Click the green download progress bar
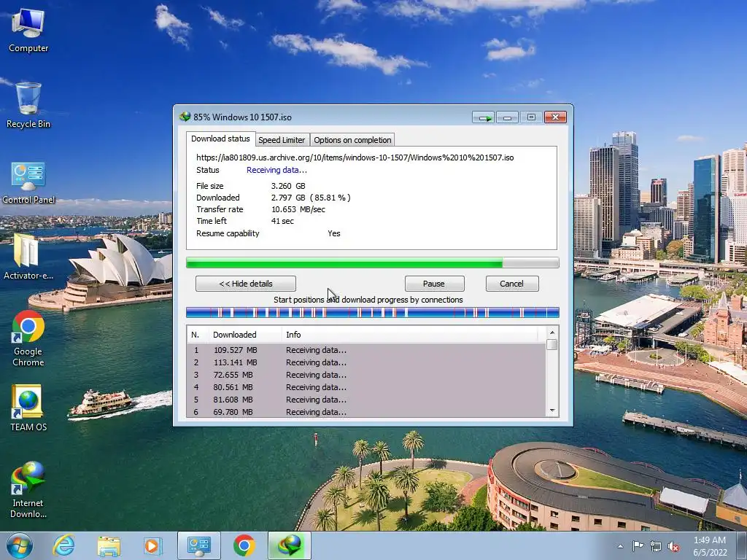This screenshot has height=560, width=747. (x=373, y=262)
